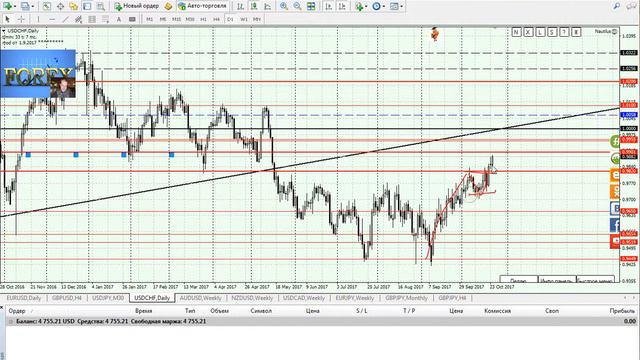Switch to the EURJPY,Weekly chart tab
The height and width of the screenshot is (360, 640).
coord(355,298)
